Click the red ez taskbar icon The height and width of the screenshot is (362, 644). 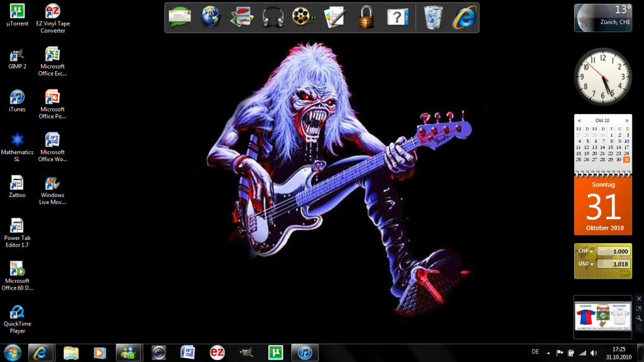click(217, 353)
